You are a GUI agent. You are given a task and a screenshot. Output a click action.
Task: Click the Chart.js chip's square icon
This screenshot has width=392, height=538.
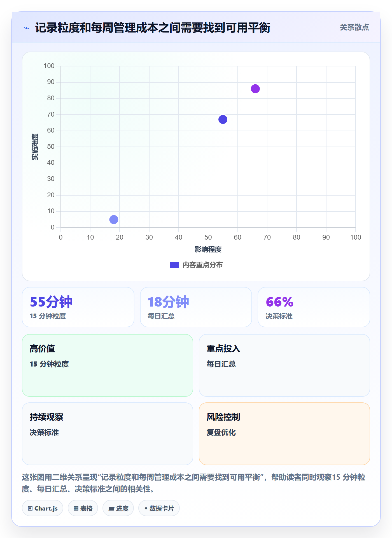[x=30, y=509]
